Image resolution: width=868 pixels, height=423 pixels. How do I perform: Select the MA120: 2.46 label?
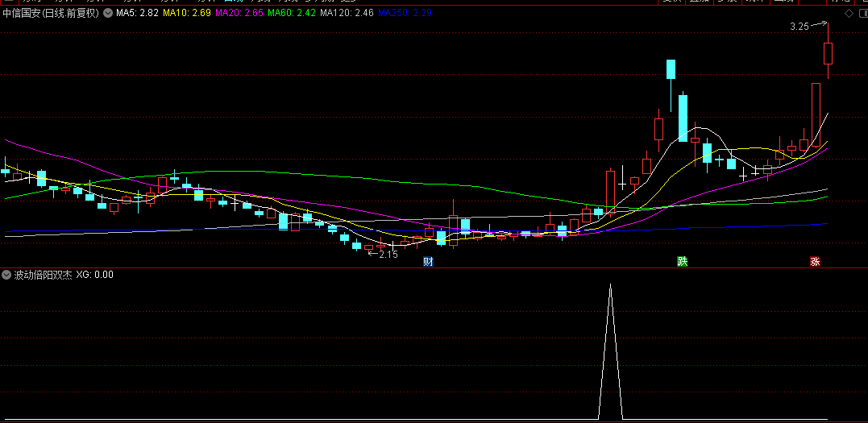click(347, 13)
